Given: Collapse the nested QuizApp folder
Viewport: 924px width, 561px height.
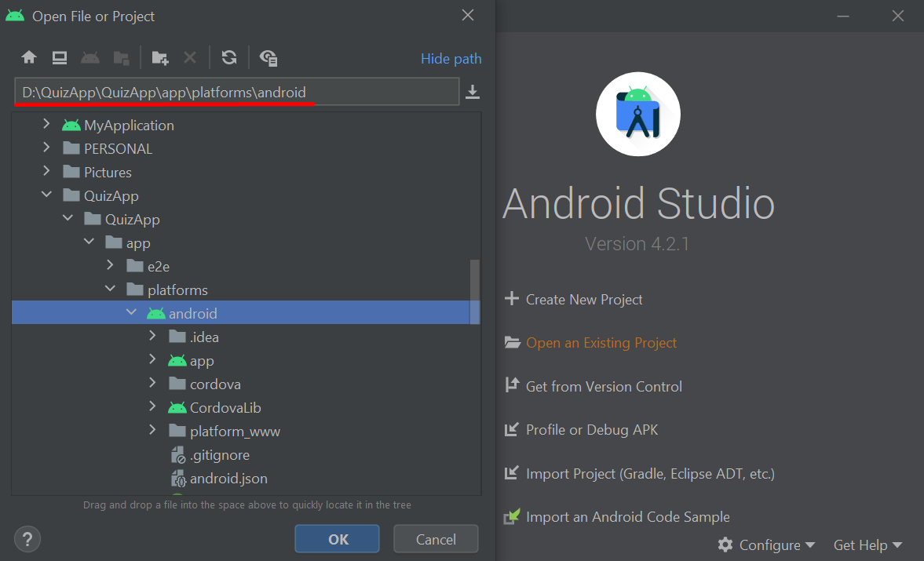Looking at the screenshot, I should point(68,218).
